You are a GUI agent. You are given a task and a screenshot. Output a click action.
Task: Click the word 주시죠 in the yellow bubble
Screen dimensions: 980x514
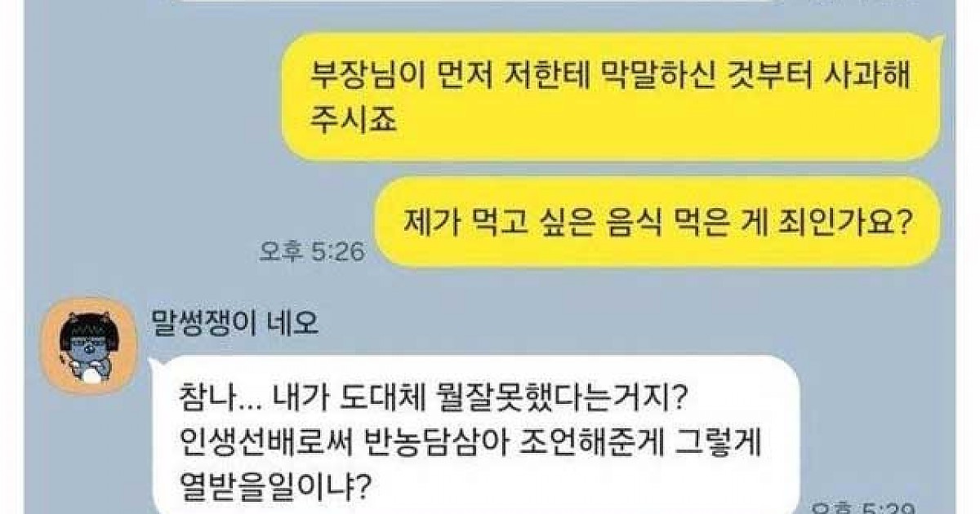point(354,121)
